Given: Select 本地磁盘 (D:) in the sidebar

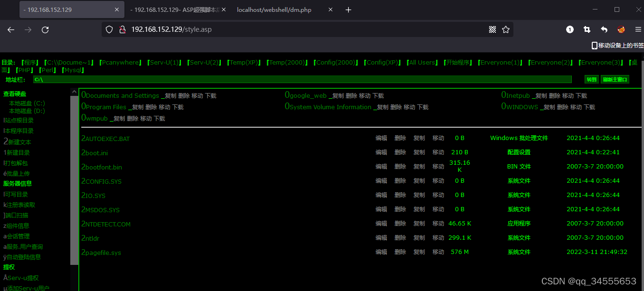Looking at the screenshot, I should [27, 111].
